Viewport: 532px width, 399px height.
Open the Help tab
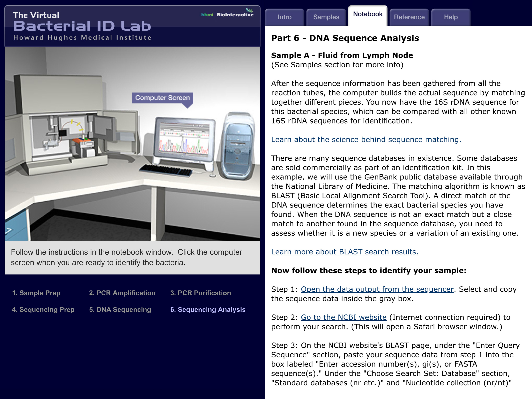[451, 17]
